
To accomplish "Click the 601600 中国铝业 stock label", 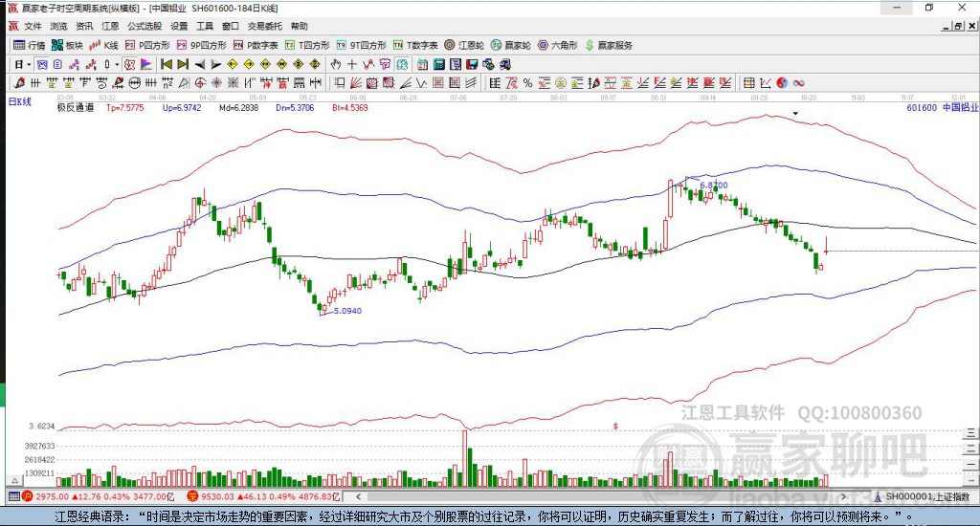I will point(942,107).
